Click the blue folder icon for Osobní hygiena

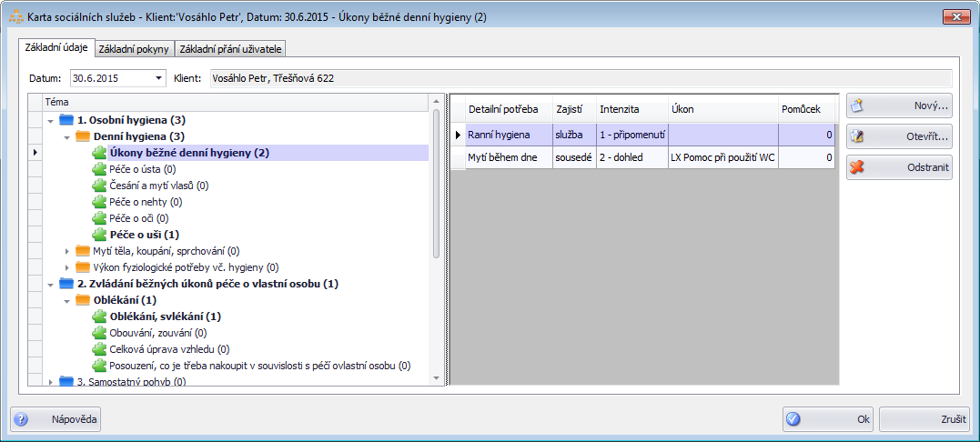(x=66, y=120)
